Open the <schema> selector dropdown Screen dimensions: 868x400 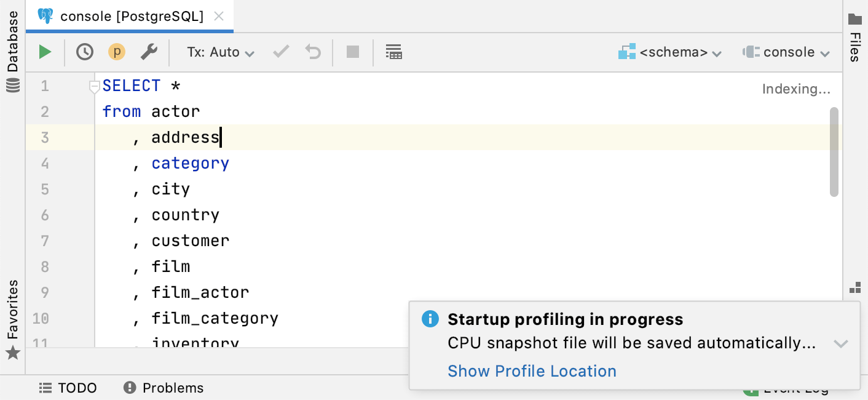(671, 52)
